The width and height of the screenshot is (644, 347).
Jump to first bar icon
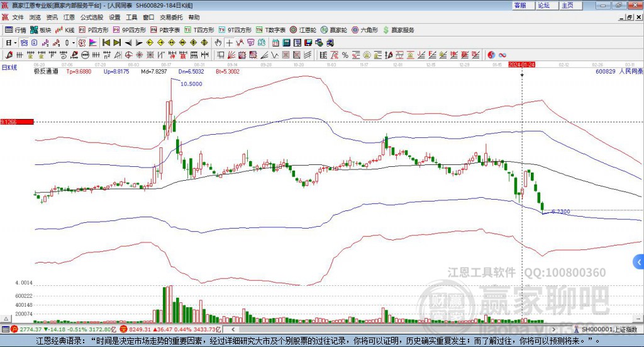tap(106, 43)
